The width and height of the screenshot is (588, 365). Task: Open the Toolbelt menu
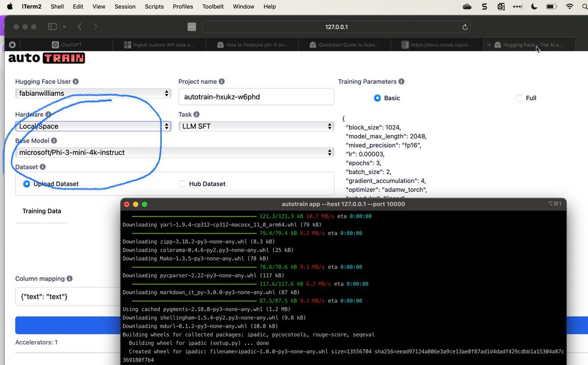(213, 6)
